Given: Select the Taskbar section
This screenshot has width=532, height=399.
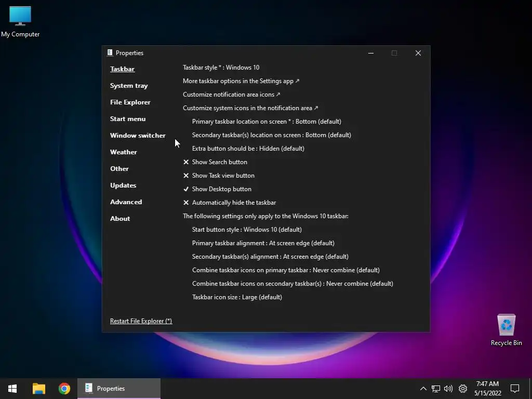Looking at the screenshot, I should pyautogui.click(x=122, y=69).
